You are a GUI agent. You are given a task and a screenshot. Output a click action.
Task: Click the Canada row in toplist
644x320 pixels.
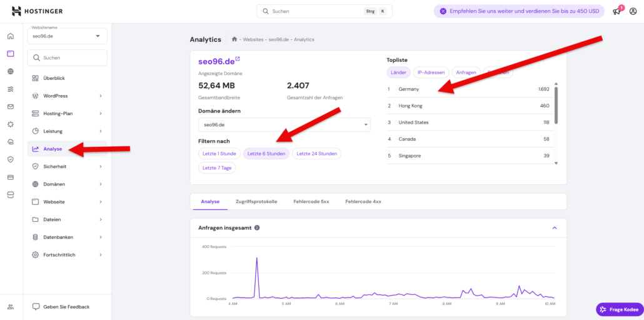click(469, 139)
